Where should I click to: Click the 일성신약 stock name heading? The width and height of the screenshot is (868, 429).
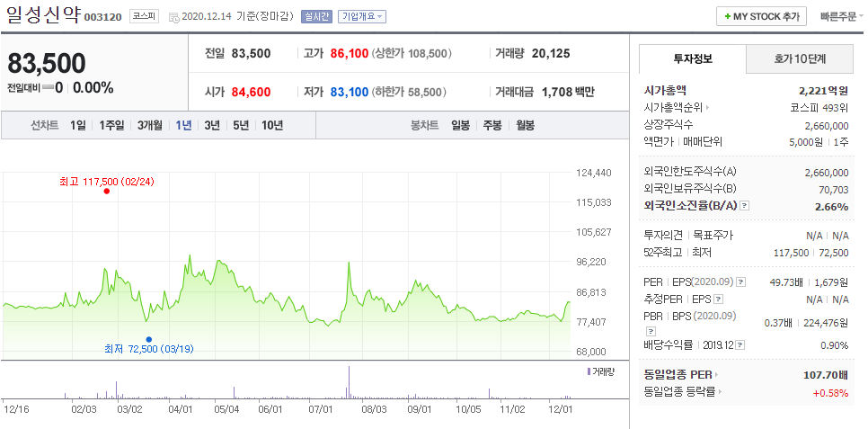(x=43, y=14)
